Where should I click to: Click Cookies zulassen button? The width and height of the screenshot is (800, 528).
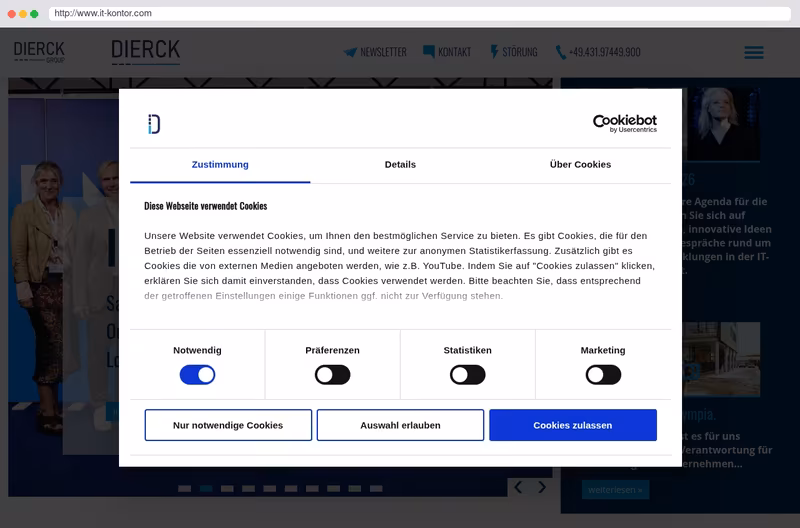[x=573, y=425]
